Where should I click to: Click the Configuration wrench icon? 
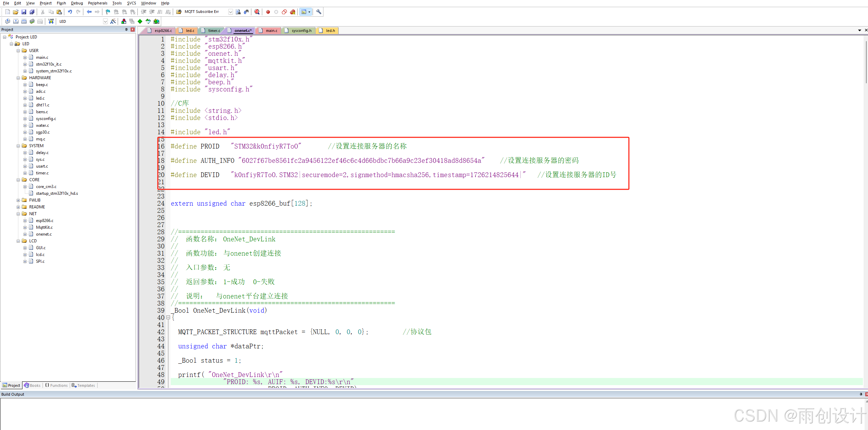[x=319, y=12]
